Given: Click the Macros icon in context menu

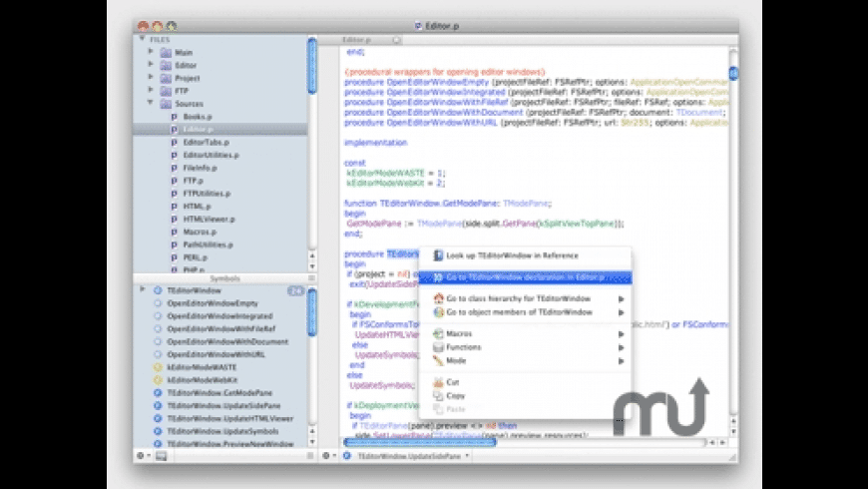Looking at the screenshot, I should tap(438, 333).
